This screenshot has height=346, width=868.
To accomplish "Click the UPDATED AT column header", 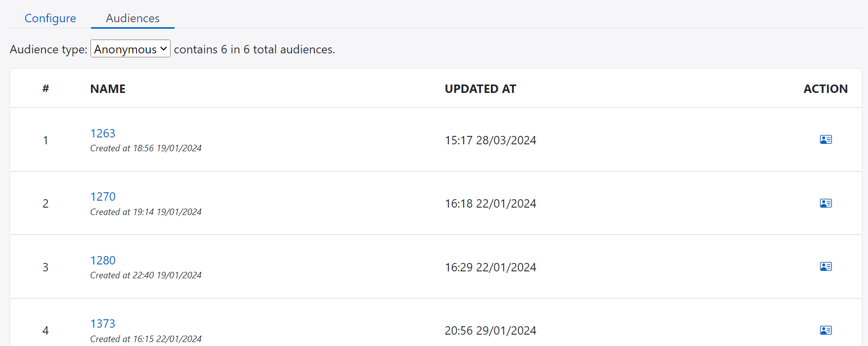I will 480,88.
